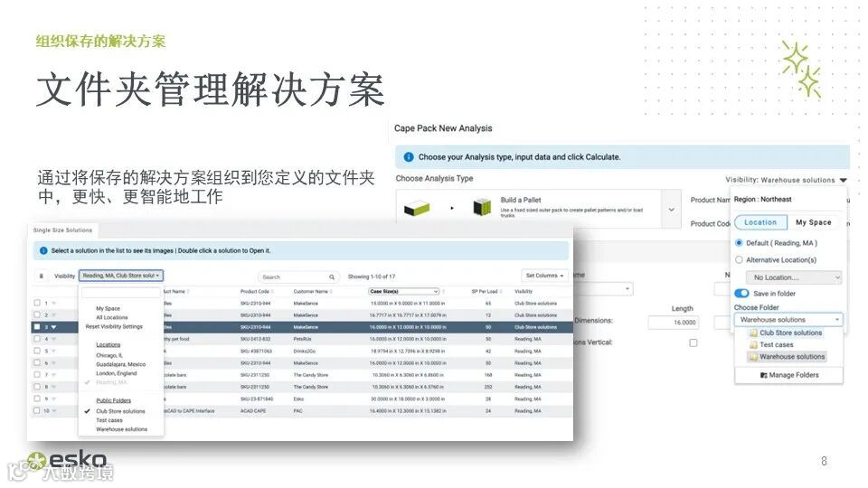Expand Visibility: Warehouse solutions arrow
This screenshot has width=868, height=488.
pyautogui.click(x=843, y=181)
